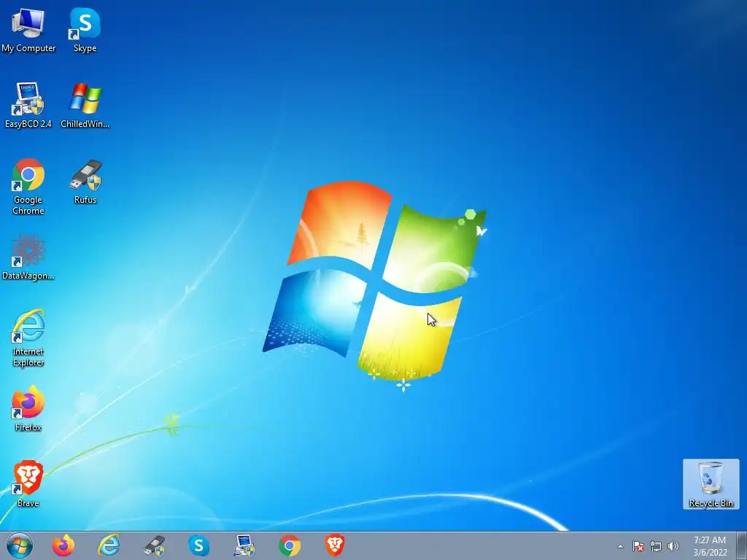747x560 pixels.
Task: Select the Brave desktop shortcut
Action: [28, 484]
